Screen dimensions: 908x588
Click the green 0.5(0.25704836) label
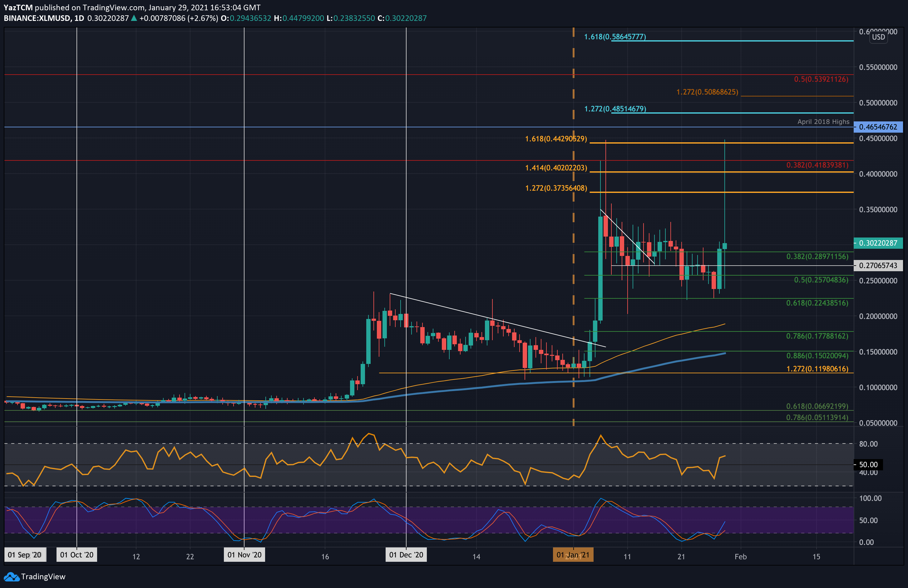[821, 280]
